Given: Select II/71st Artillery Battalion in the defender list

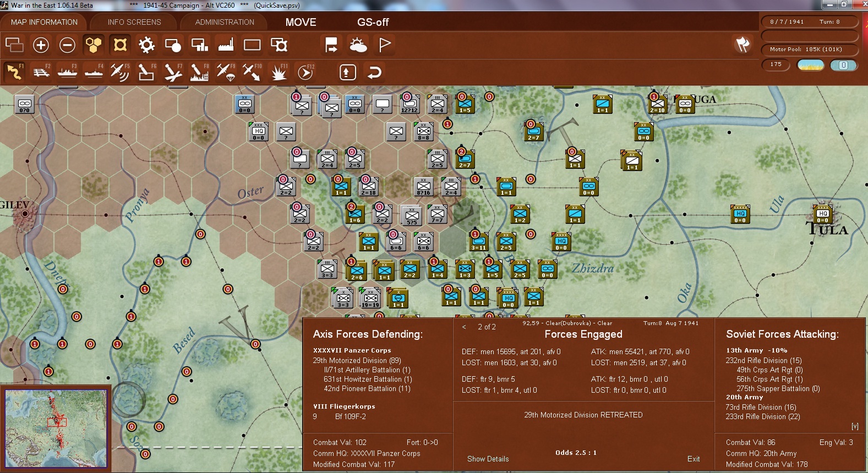Looking at the screenshot, I should (x=367, y=370).
